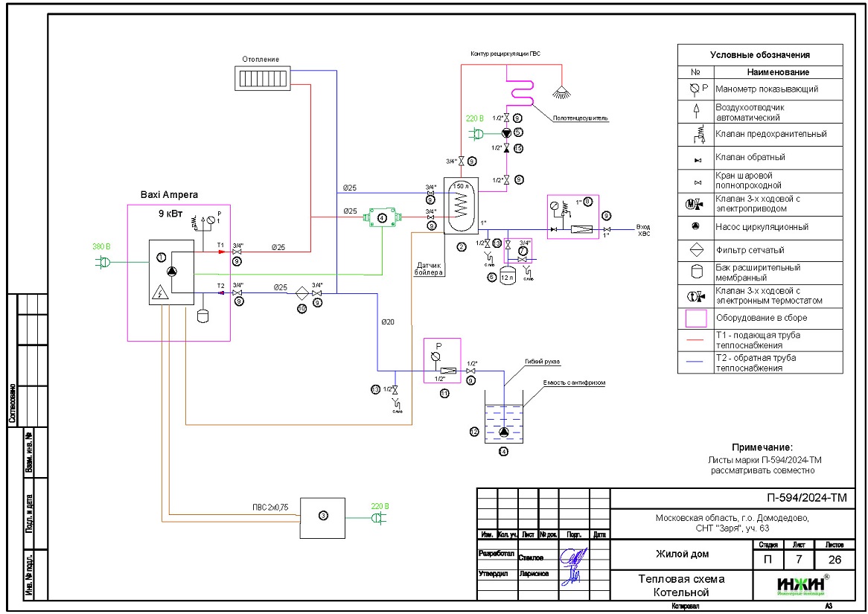Click the manometer icon in legend
868x614 pixels.
tap(695, 89)
